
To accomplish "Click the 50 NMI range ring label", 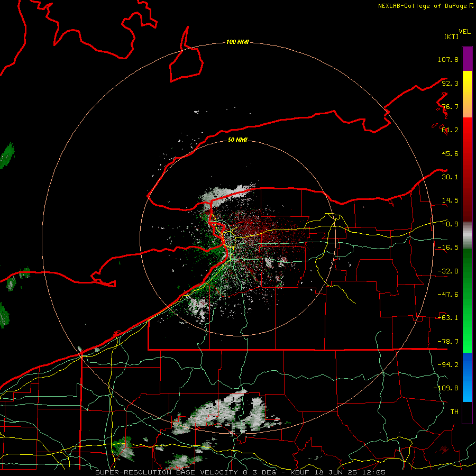I will (237, 140).
